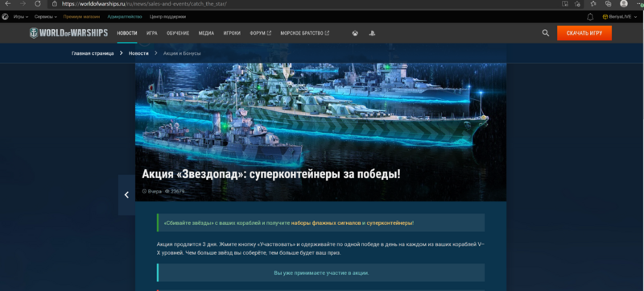The height and width of the screenshot is (291, 644).
Task: Click the yellow BeriyaLIVE account avatar icon
Action: tap(605, 17)
